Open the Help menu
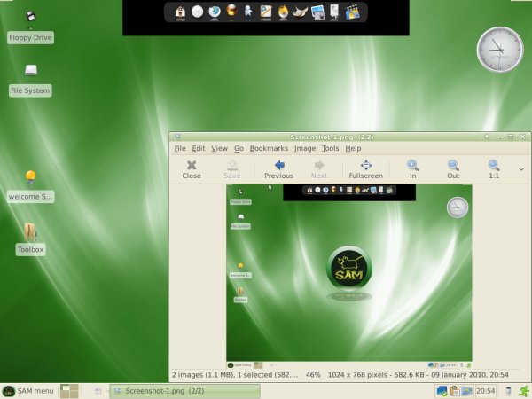Screen dimensions: 532x399 pos(353,148)
